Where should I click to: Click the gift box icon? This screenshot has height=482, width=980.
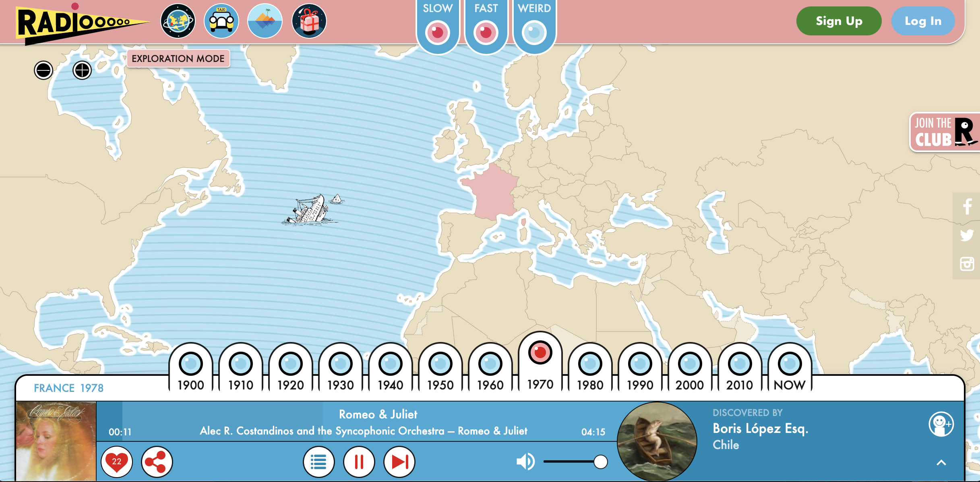click(309, 21)
